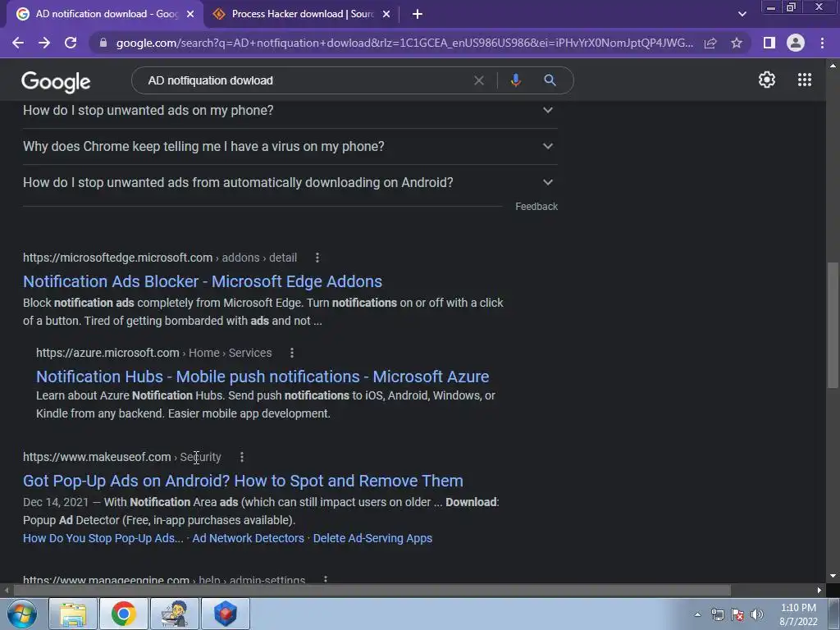
Task: Switch to the AD notification download tab
Action: (106, 14)
